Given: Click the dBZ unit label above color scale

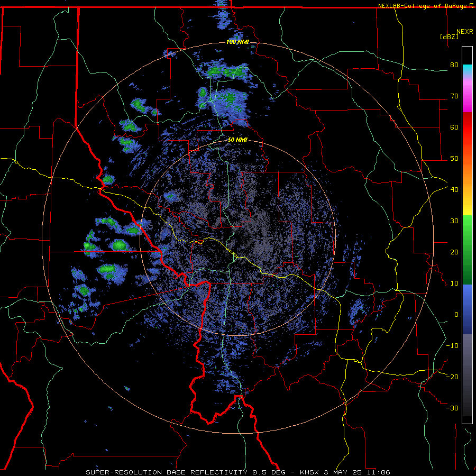Looking at the screenshot, I should [449, 36].
